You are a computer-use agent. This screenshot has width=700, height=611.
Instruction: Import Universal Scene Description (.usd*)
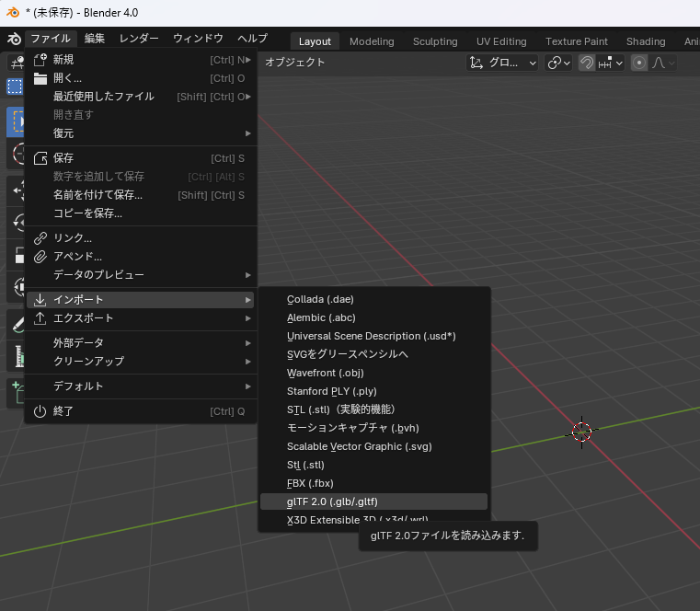click(x=373, y=336)
